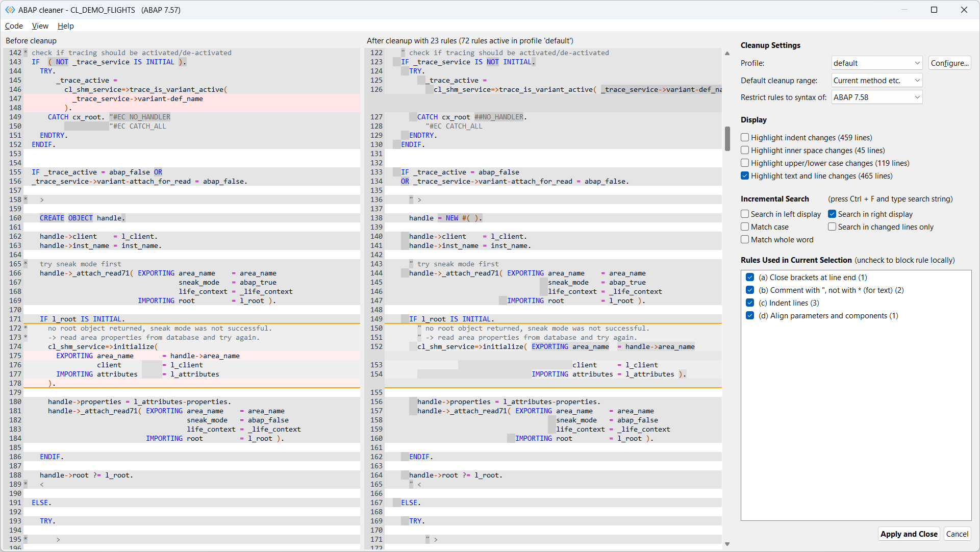Open the ABAP 7.58 syntax restriction dropdown
Viewport: 980px width, 552px height.
[x=876, y=97]
